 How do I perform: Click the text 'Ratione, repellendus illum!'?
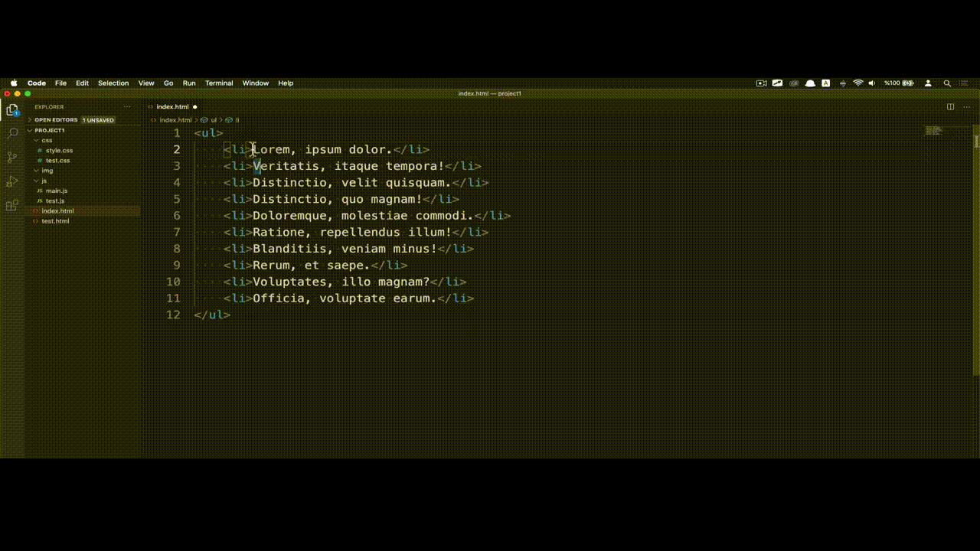(352, 232)
